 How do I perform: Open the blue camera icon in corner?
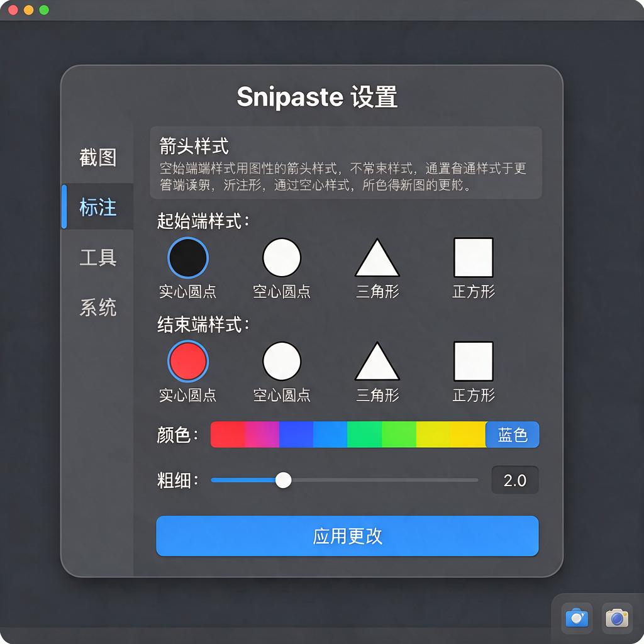577,618
